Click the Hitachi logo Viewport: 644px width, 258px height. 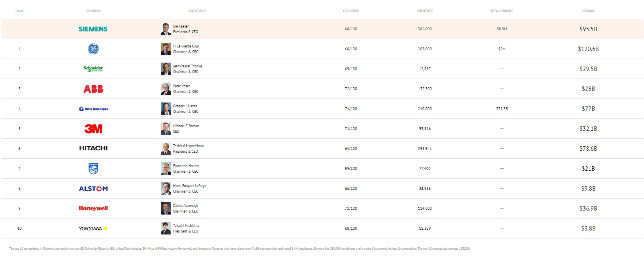point(93,148)
